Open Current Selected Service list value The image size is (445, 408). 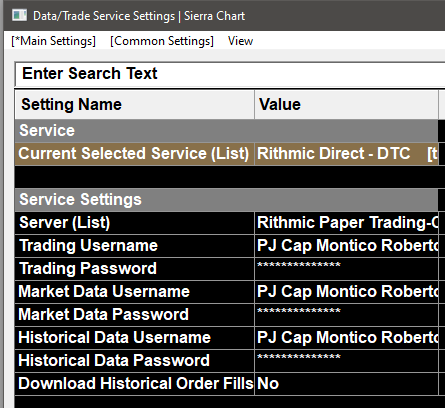[346, 154]
